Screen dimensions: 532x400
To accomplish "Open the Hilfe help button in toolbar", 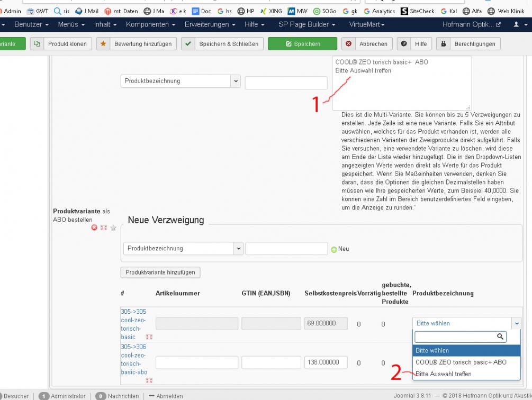I will (414, 44).
